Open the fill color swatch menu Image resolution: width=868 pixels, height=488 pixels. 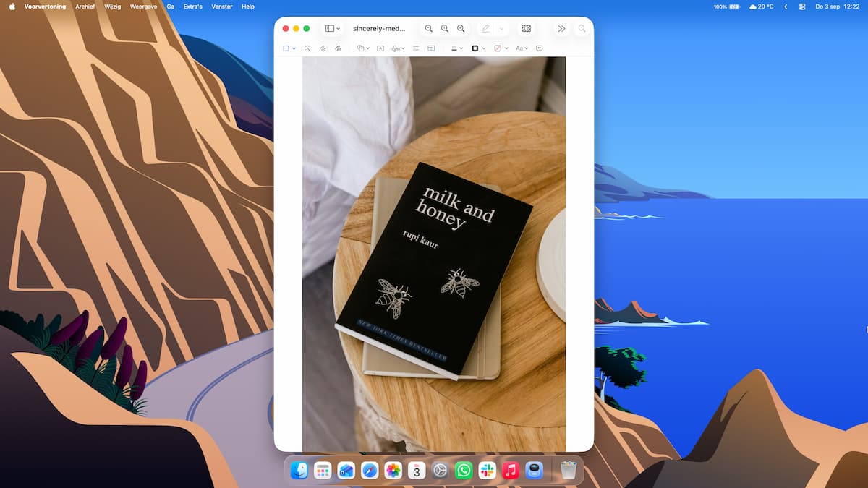501,48
